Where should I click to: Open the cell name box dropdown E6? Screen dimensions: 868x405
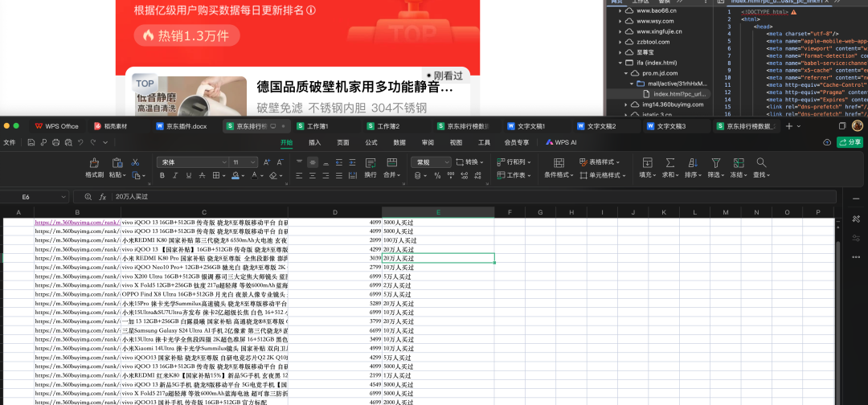click(63, 197)
